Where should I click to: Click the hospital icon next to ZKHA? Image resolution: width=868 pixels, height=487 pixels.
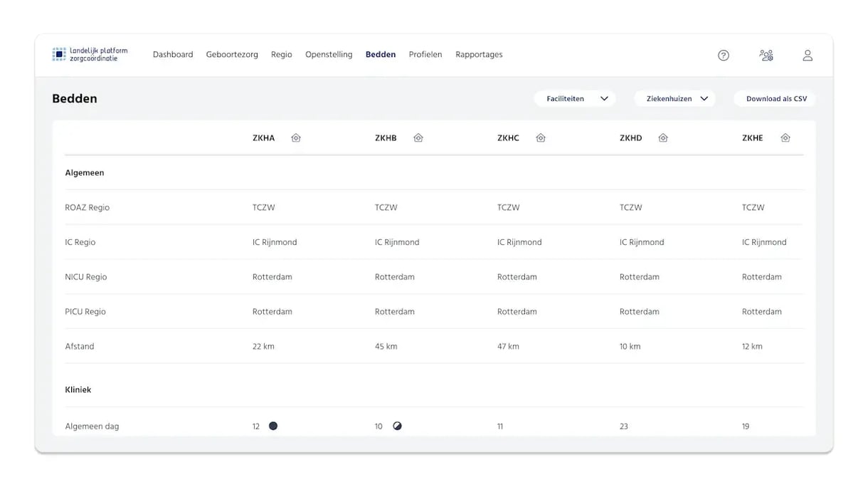296,138
